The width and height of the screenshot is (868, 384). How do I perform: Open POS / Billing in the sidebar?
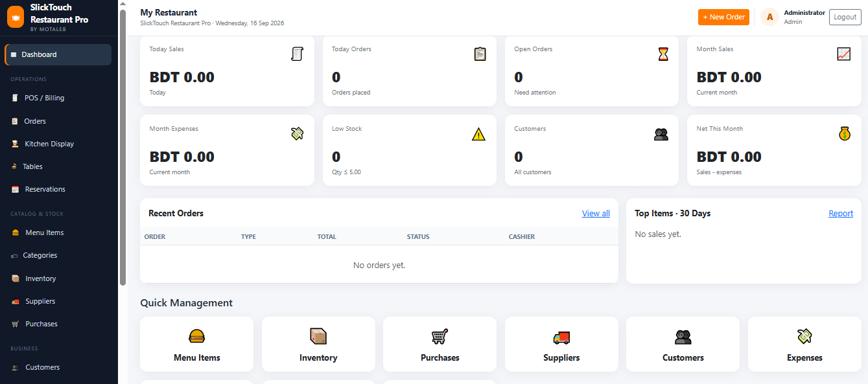click(x=58, y=98)
